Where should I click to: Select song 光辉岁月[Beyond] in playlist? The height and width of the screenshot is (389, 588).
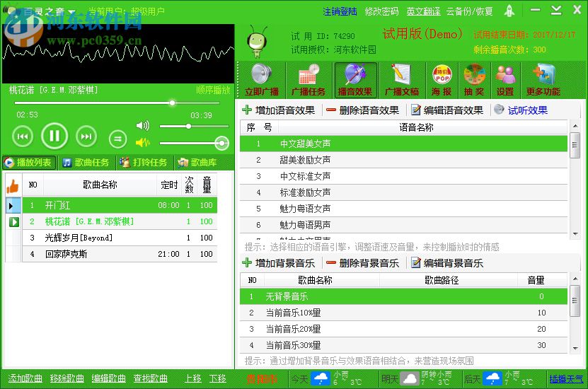120,238
